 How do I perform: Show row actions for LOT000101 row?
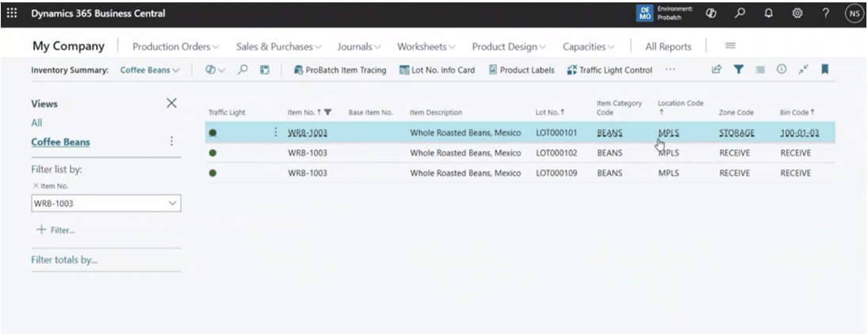[276, 132]
